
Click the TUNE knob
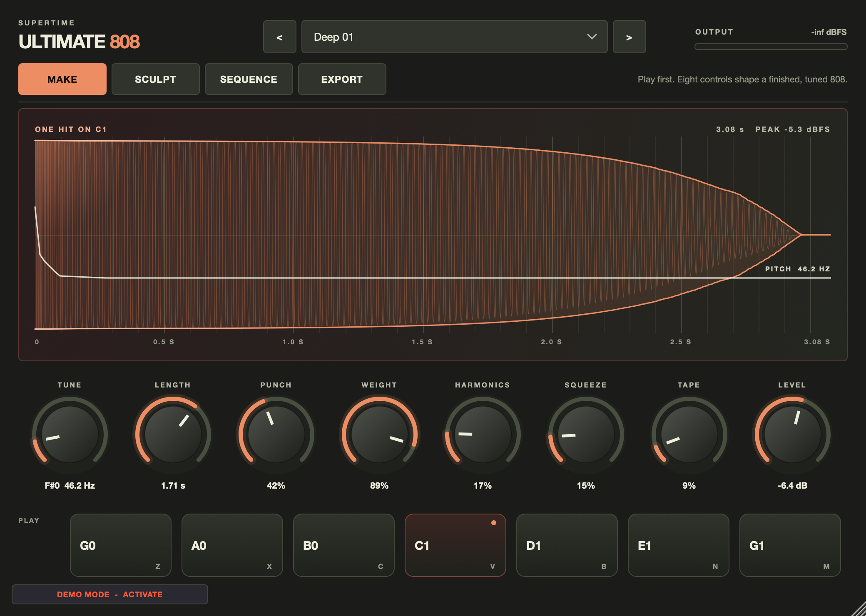click(70, 434)
